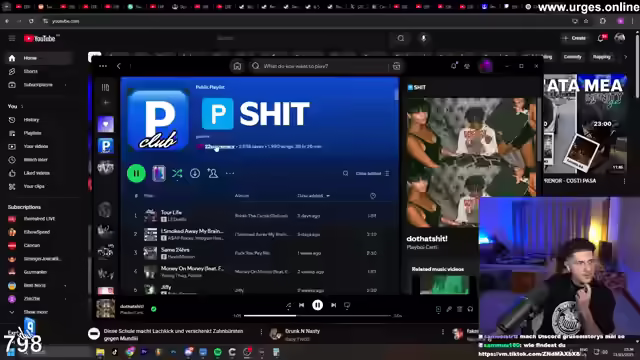This screenshot has height=360, width=640.
Task: Open Your Library icon in Spotify
Action: tap(105, 87)
